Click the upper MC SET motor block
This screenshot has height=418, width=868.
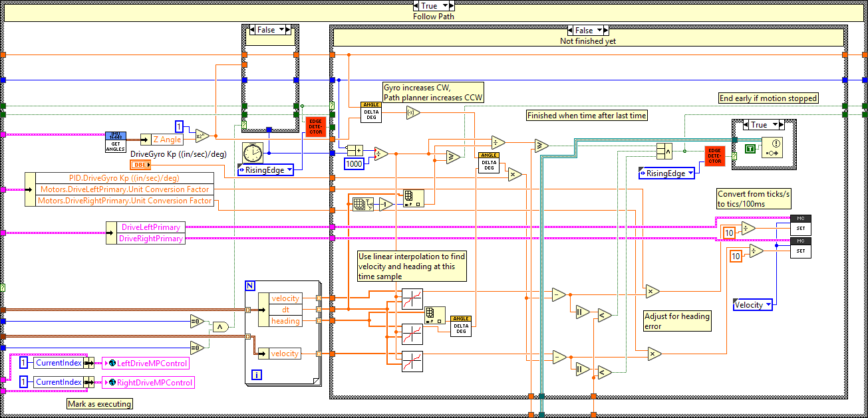click(800, 225)
